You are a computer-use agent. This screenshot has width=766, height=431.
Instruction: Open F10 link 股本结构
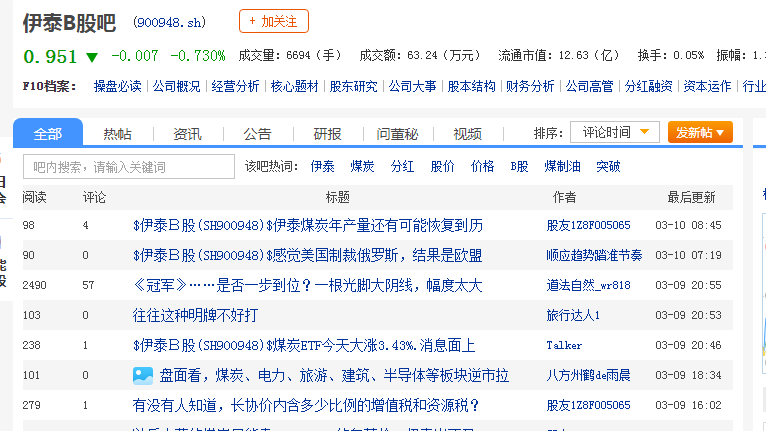coord(471,86)
